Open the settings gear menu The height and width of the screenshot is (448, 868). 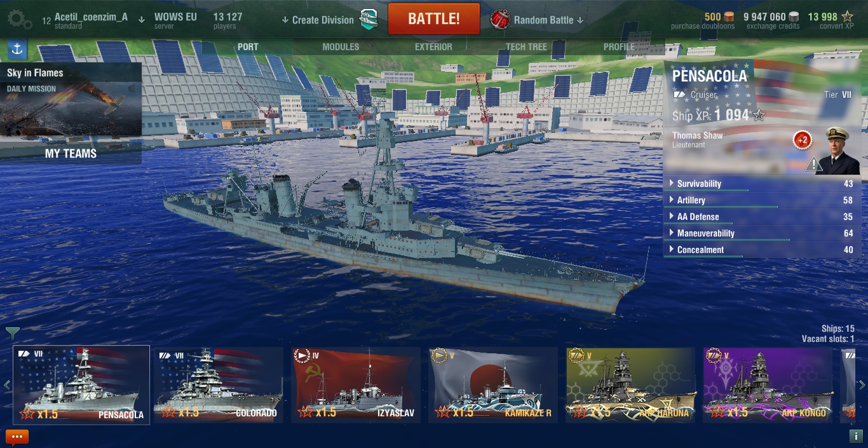(x=20, y=20)
